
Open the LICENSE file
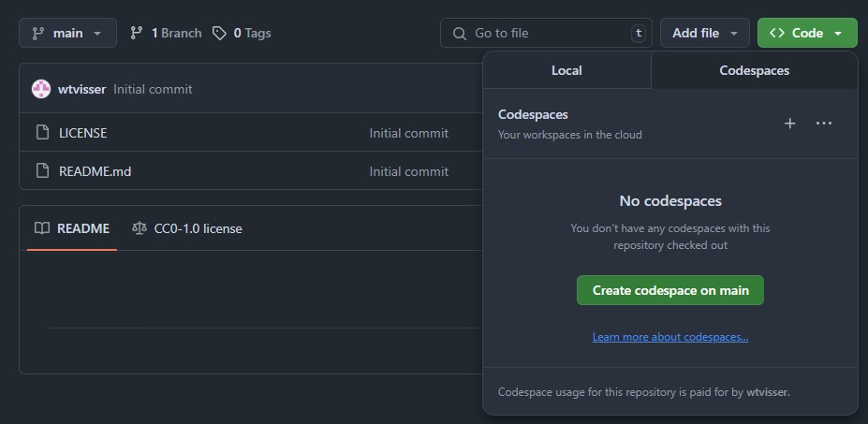tap(83, 133)
